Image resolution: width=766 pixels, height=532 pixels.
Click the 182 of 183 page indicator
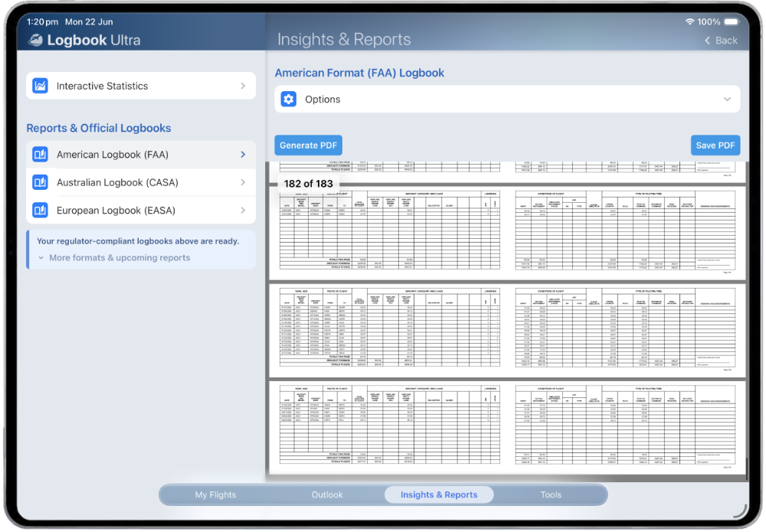coord(308,184)
